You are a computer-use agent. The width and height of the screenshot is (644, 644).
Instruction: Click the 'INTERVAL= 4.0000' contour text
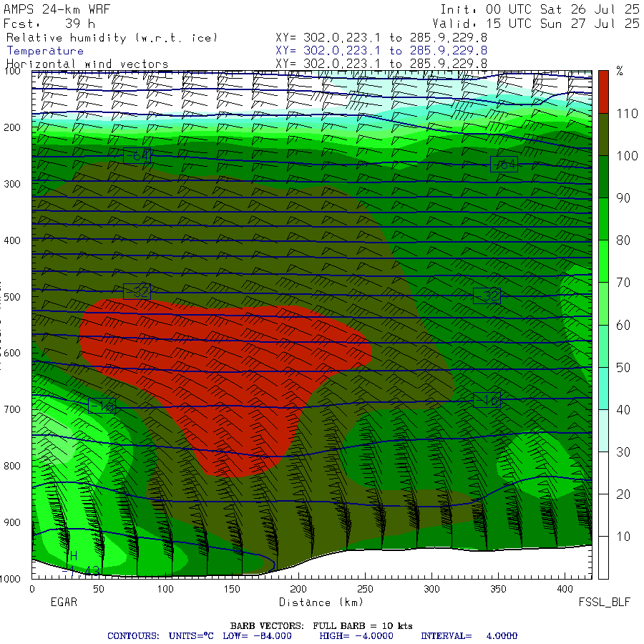point(469,636)
